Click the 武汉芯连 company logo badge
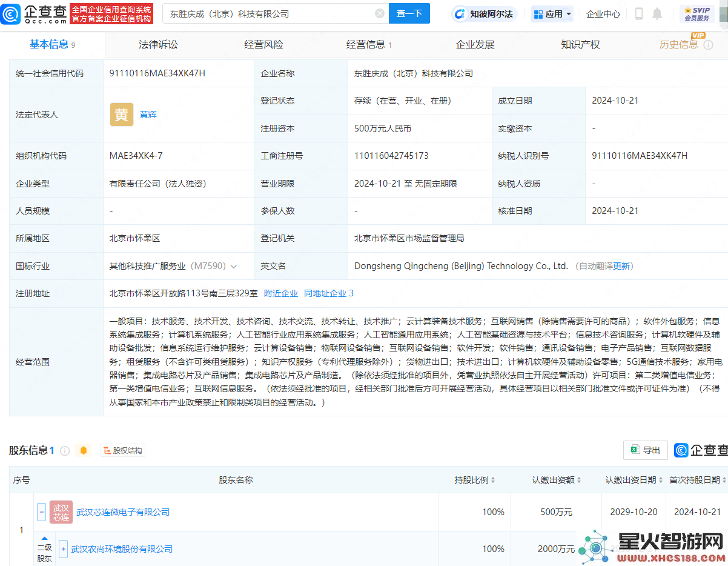The width and height of the screenshot is (728, 566). pyautogui.click(x=61, y=512)
